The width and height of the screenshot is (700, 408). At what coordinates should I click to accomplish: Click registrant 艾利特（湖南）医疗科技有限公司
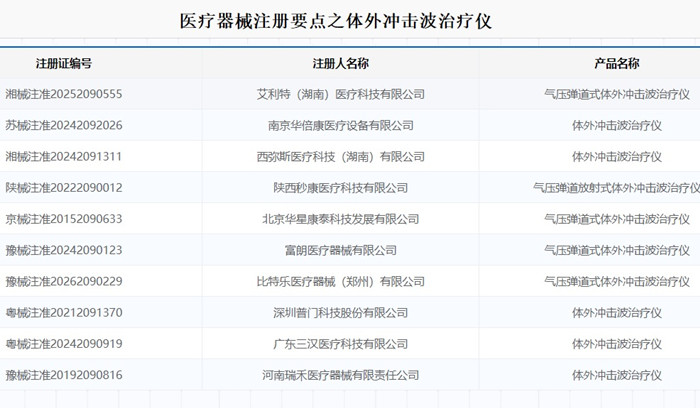[341, 94]
